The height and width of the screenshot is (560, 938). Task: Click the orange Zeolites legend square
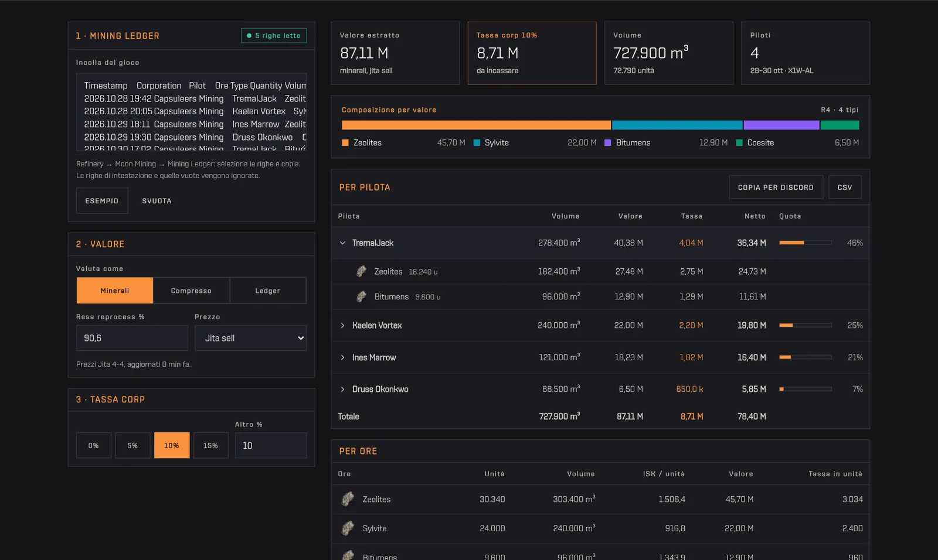tap(345, 142)
